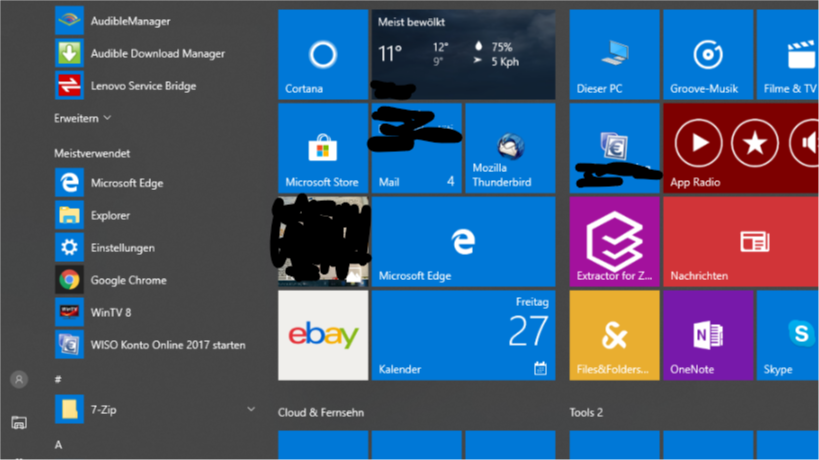Image resolution: width=819 pixels, height=460 pixels.
Task: Open AudibleManager from the app list
Action: click(x=157, y=21)
